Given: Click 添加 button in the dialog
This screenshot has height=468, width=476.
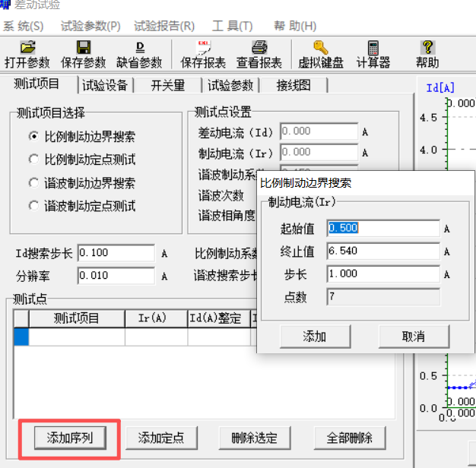Looking at the screenshot, I should coord(314,337).
